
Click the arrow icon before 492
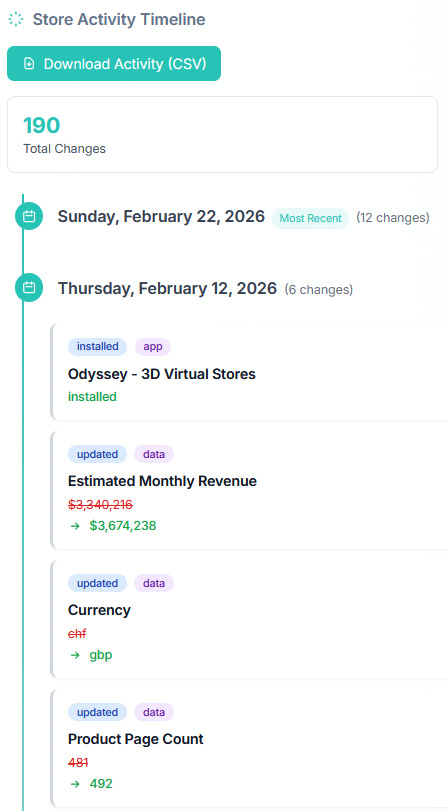pos(75,784)
